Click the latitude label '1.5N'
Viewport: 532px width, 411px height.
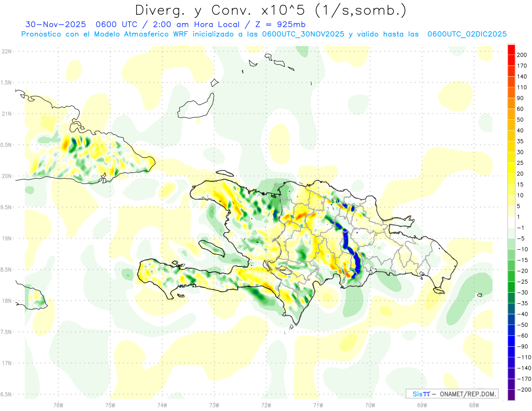tap(6, 82)
